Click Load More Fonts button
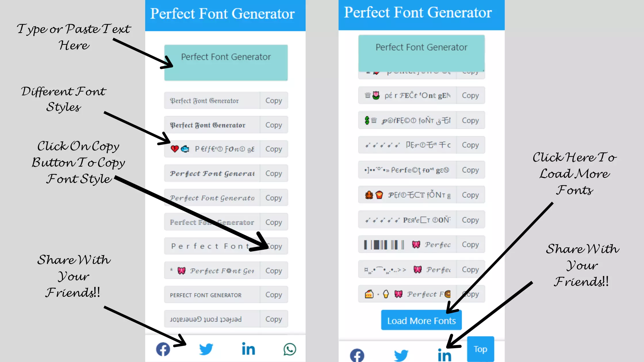 pyautogui.click(x=421, y=320)
